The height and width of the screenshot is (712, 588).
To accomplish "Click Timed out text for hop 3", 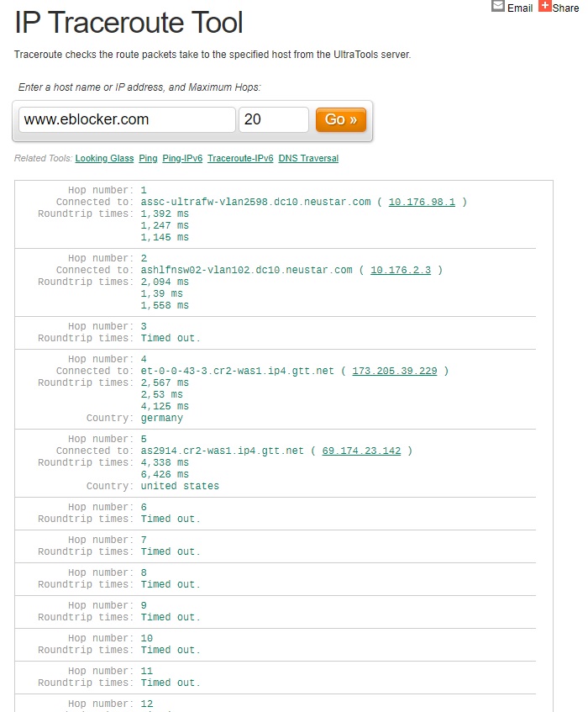I will click(171, 338).
